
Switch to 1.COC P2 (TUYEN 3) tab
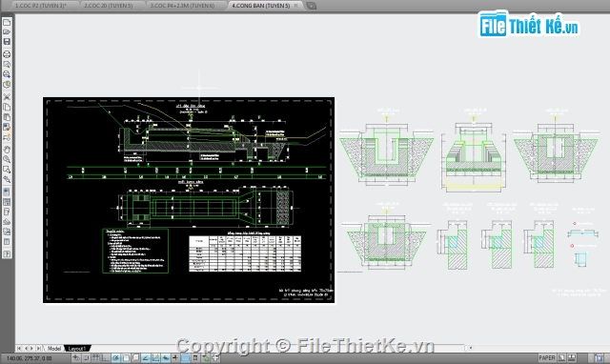coord(41,6)
